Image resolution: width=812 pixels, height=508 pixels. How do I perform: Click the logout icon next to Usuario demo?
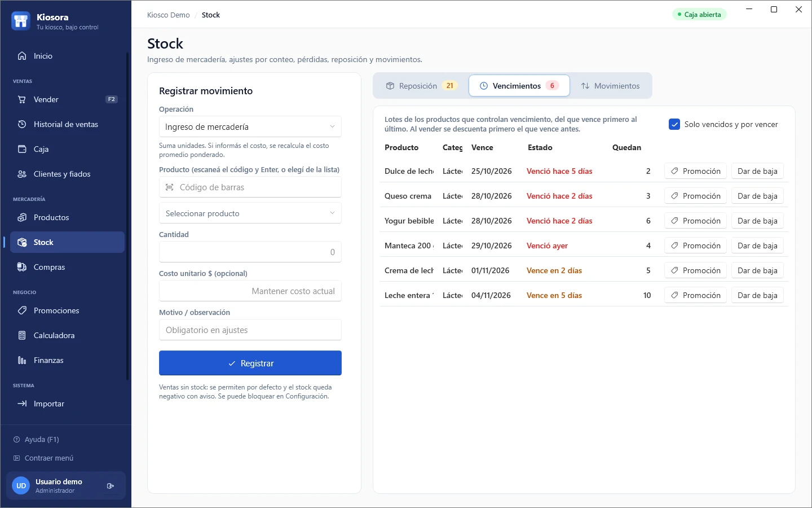click(x=111, y=485)
